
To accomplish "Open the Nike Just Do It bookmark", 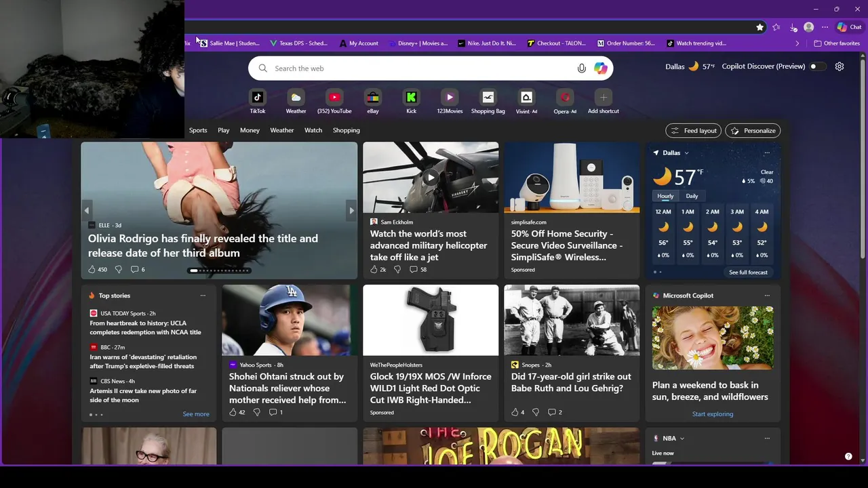I will tap(487, 43).
